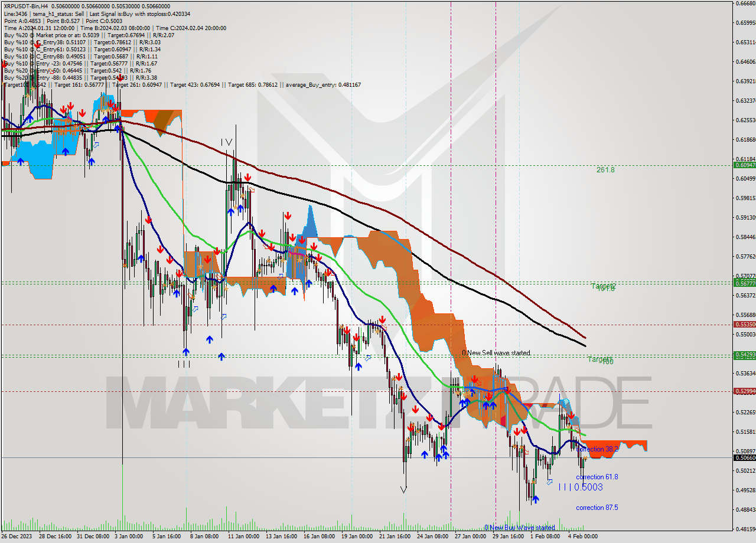The image size is (756, 543).
Task: Click the '8 Jan 08:00' date label
Action: [204, 537]
